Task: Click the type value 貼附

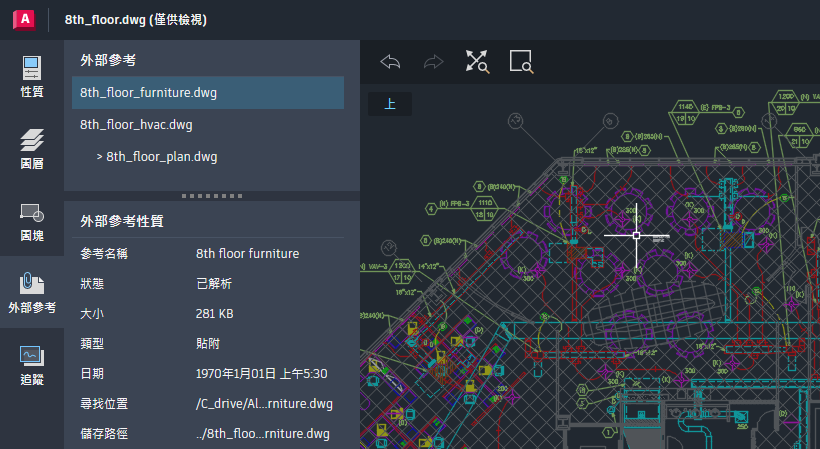Action: coord(208,344)
